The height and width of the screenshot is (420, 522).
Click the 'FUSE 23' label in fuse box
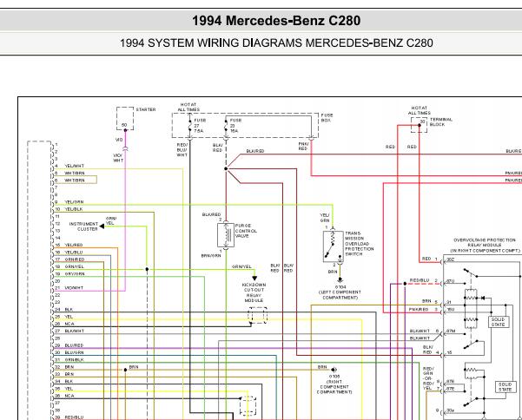click(x=235, y=125)
